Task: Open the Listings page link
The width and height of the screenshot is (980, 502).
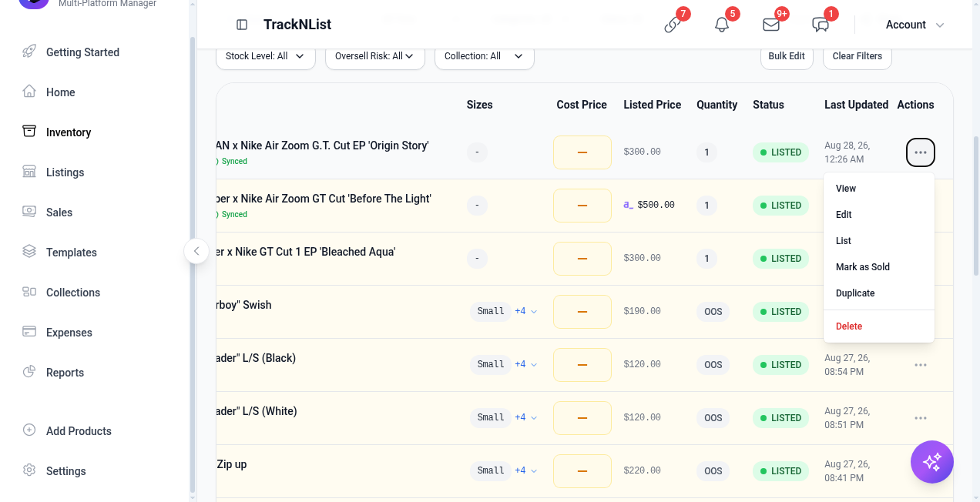Action: pos(65,172)
